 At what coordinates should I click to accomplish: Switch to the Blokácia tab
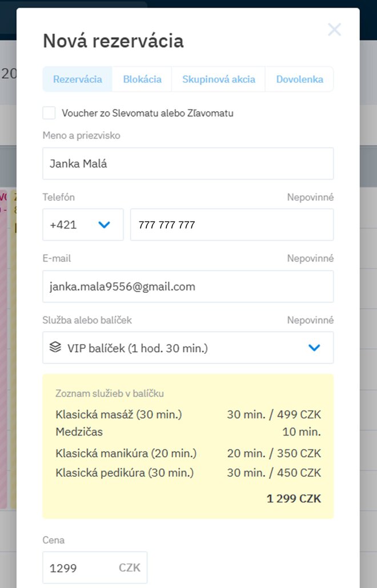tap(142, 79)
